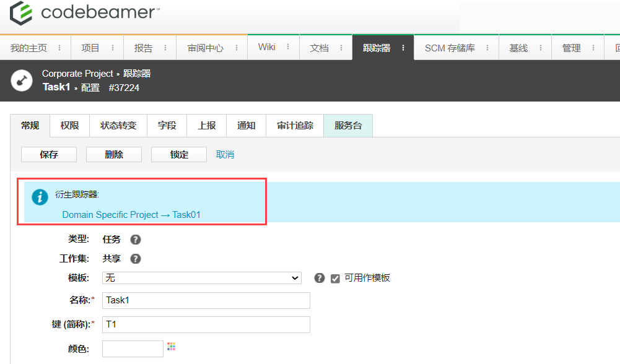620x364 pixels.
Task: Open Wiki navigation item
Action: pyautogui.click(x=266, y=47)
